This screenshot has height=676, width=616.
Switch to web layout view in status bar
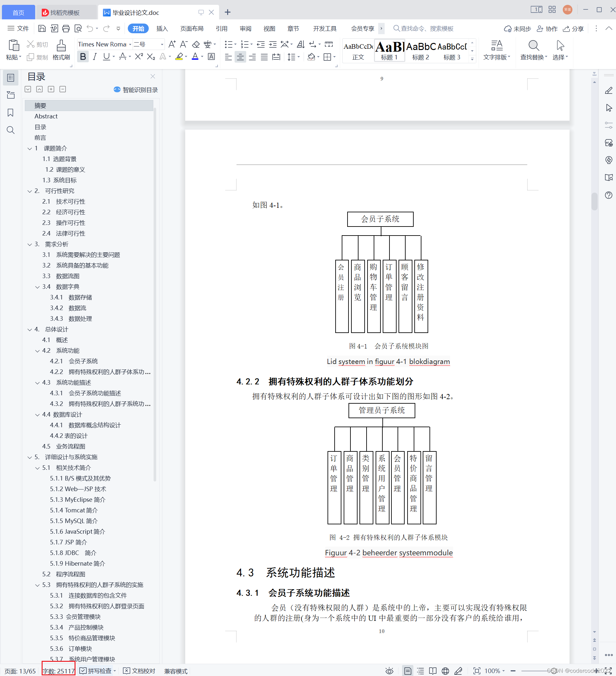(x=445, y=671)
